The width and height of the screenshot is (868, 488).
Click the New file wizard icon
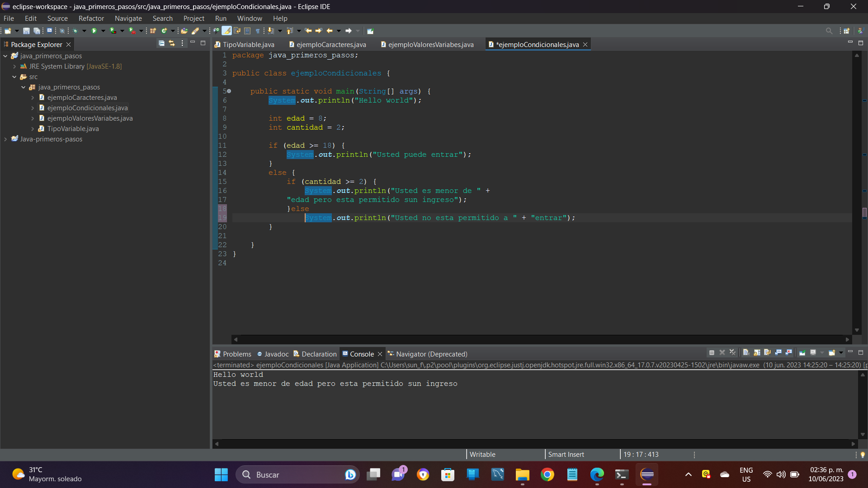(8, 31)
